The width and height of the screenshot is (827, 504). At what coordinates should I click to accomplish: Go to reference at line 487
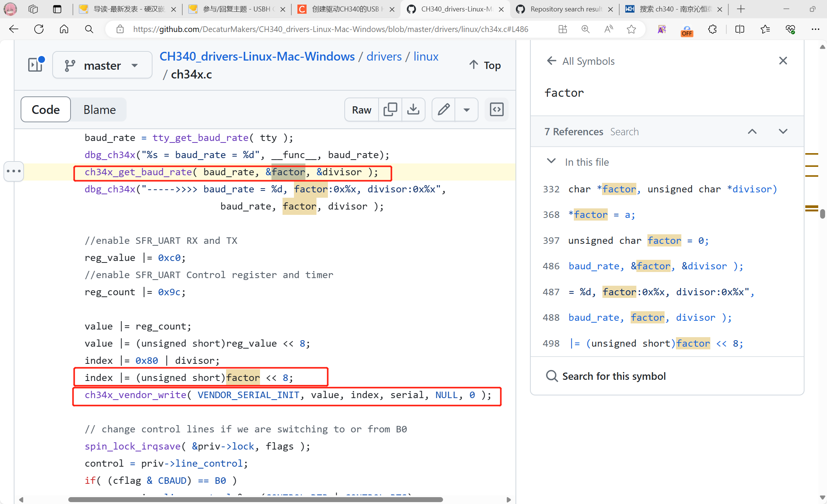click(667, 292)
